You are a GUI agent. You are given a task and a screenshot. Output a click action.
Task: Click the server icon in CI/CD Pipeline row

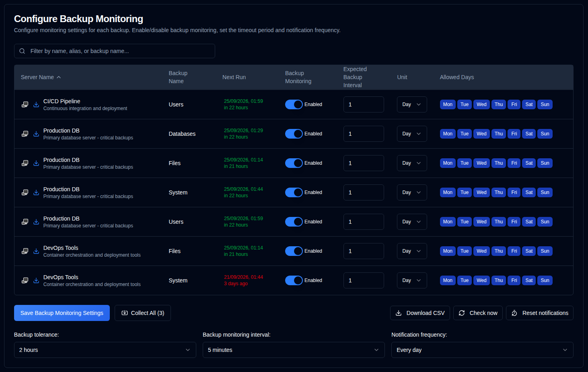(25, 104)
